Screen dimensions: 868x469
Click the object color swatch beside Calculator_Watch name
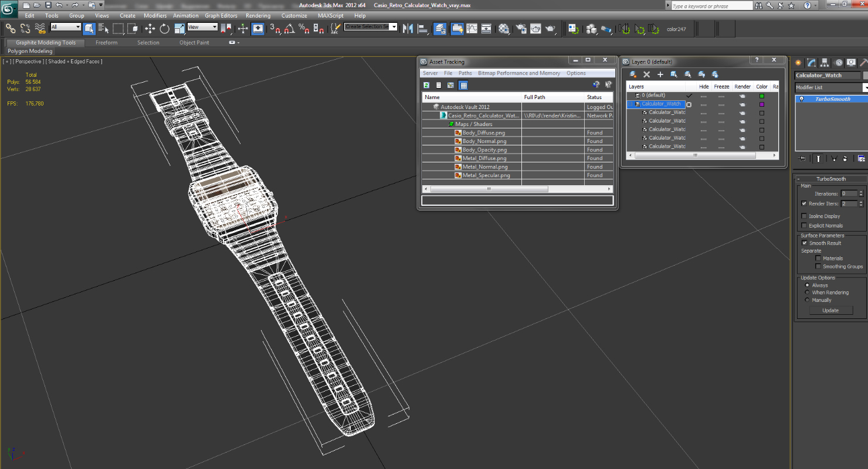pos(865,75)
